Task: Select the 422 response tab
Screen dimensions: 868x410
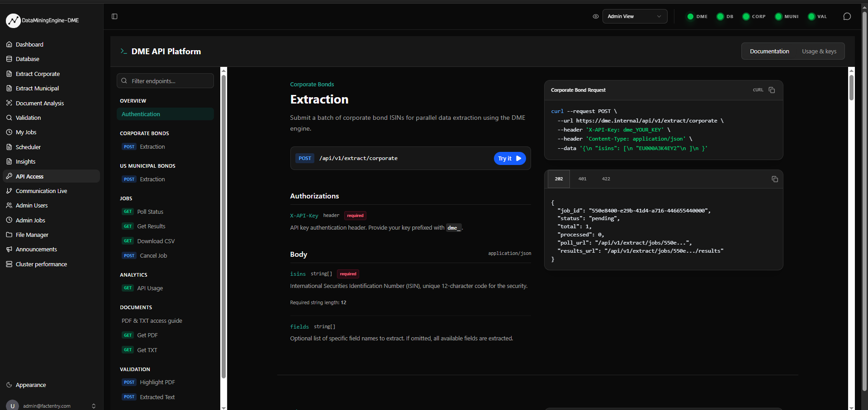Action: tap(606, 179)
